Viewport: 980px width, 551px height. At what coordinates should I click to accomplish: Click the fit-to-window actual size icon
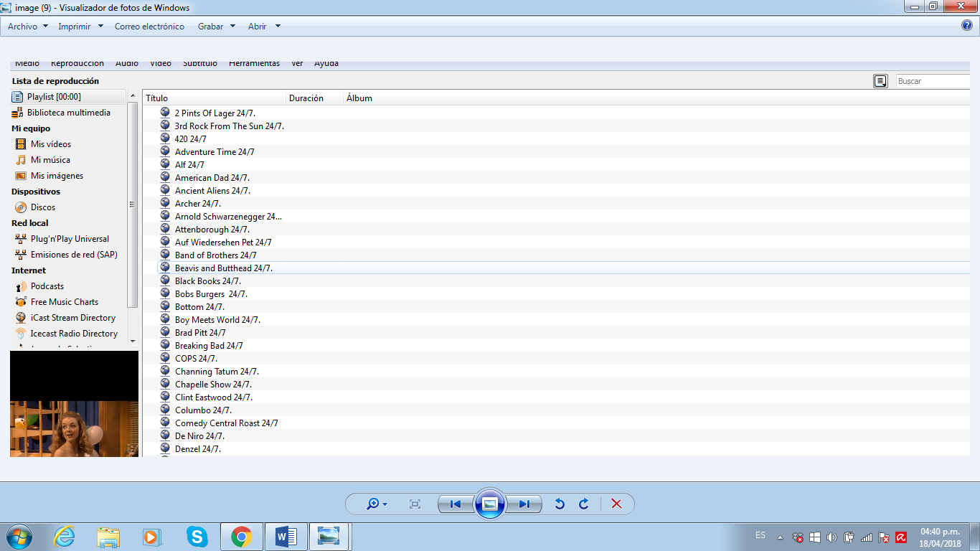click(415, 504)
